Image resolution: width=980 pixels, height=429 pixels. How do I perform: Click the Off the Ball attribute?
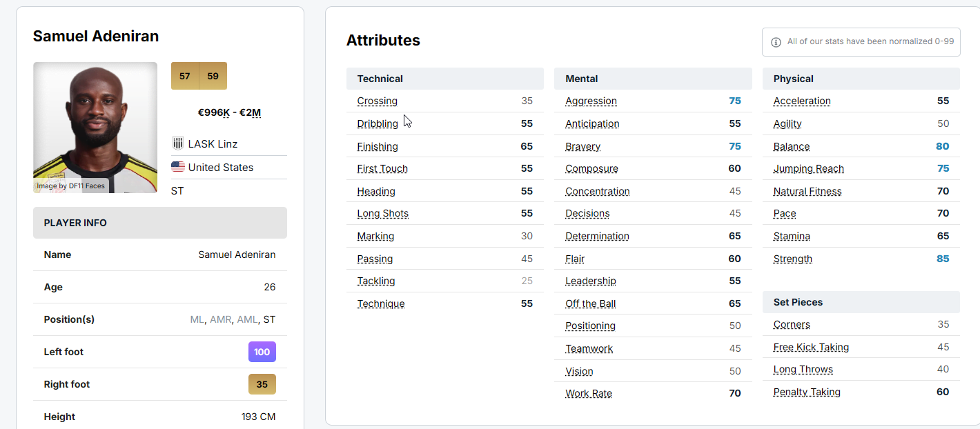[x=590, y=303]
